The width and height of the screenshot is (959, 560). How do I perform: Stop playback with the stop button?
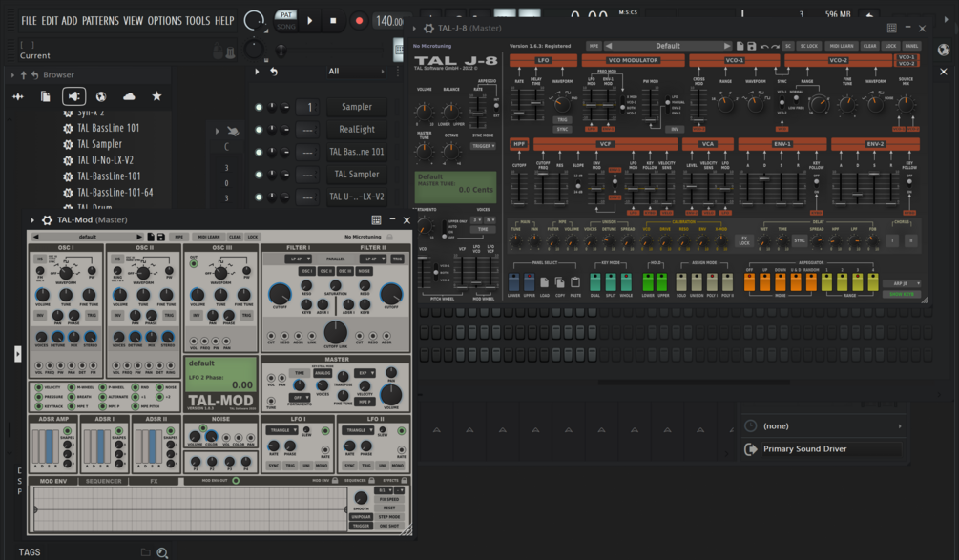point(333,21)
